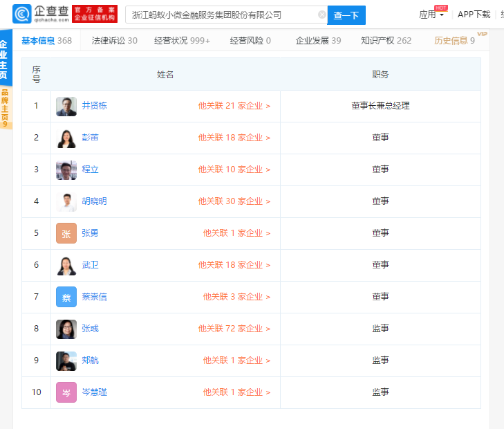Click 蔡崇信's blue avatar icon
This screenshot has height=429, width=504.
tap(66, 298)
